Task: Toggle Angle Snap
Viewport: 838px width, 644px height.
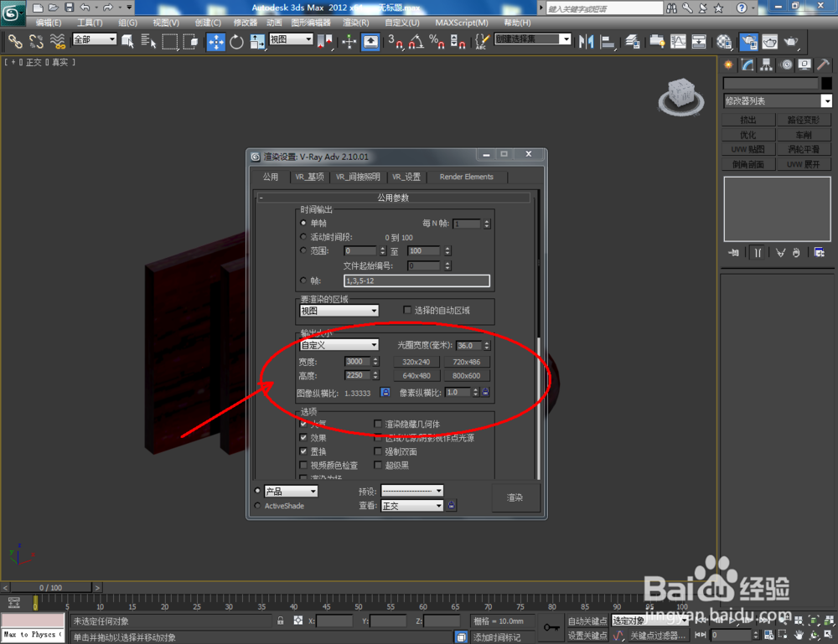Action: coord(416,42)
